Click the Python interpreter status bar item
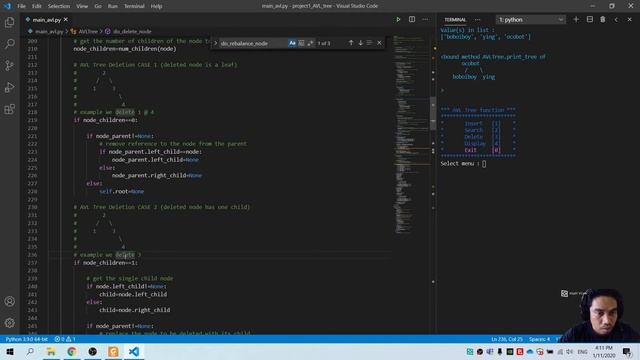 pyautogui.click(x=27, y=339)
